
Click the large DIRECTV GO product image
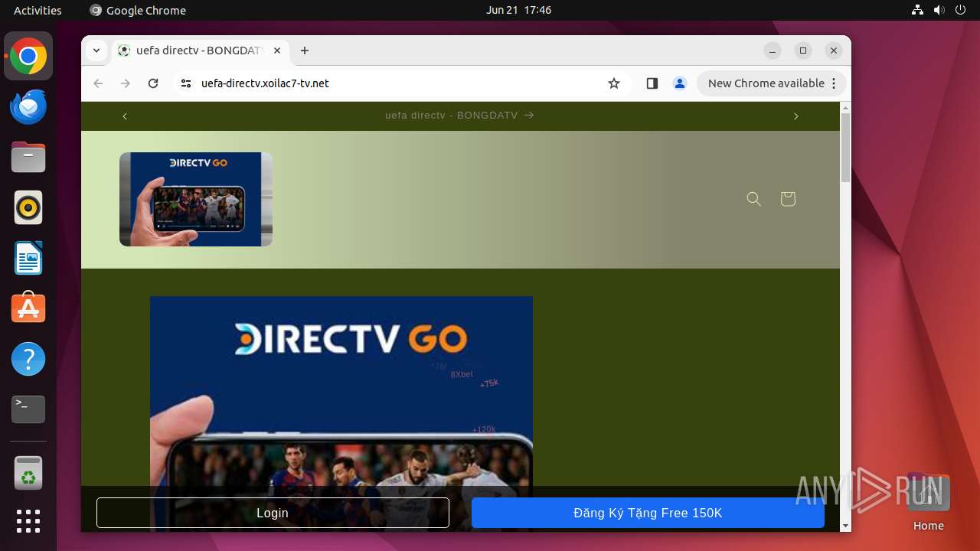341,413
